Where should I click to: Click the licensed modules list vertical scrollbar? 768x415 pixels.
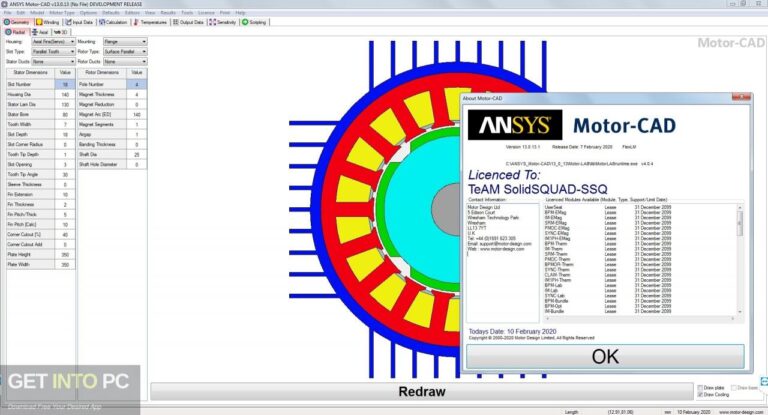coord(740,260)
